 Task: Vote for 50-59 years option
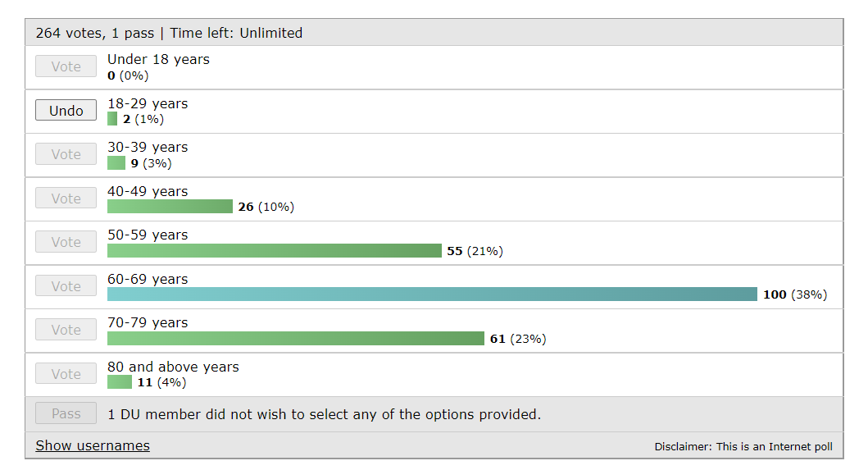66,243
